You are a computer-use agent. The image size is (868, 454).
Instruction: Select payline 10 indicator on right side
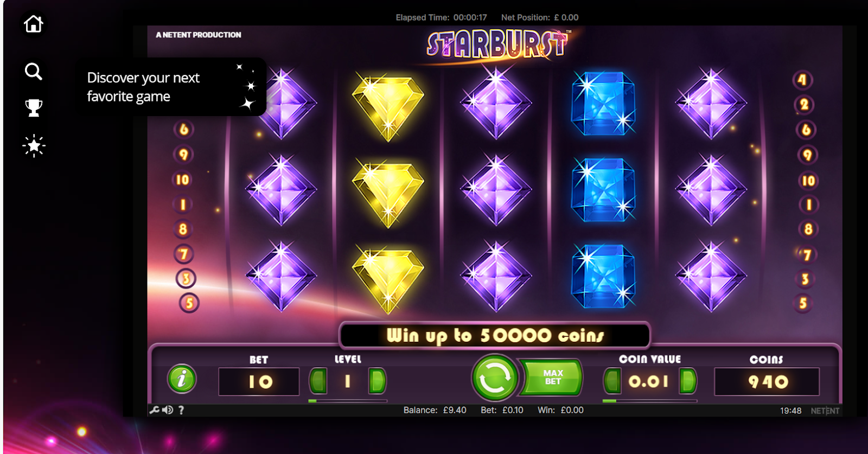pos(808,181)
